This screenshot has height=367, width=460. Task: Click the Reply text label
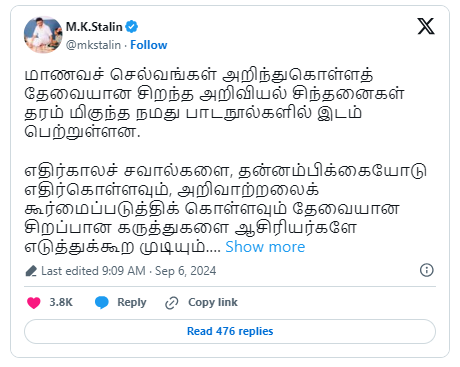[132, 302]
